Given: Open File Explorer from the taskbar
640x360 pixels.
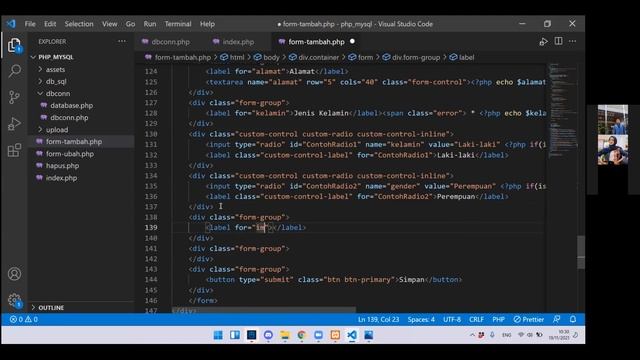Looking at the screenshot, I should coord(285,335).
